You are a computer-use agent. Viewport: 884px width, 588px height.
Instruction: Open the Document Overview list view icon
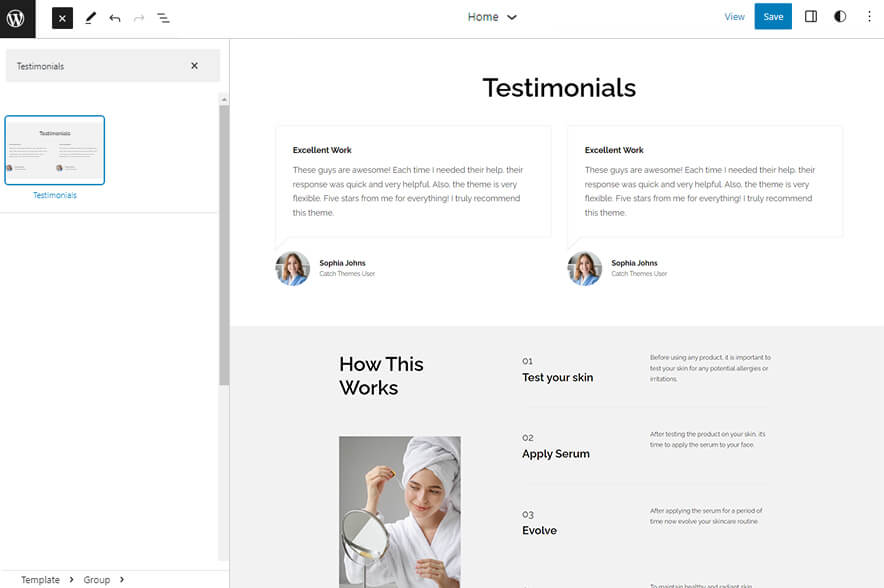pos(163,17)
